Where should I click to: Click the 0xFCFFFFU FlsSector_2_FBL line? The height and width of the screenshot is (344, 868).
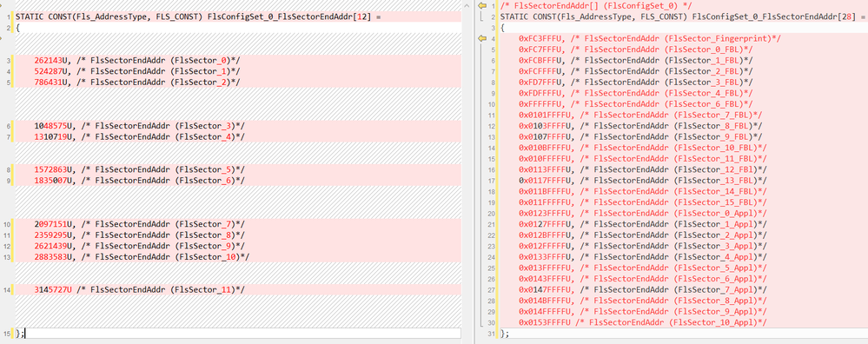684,71
